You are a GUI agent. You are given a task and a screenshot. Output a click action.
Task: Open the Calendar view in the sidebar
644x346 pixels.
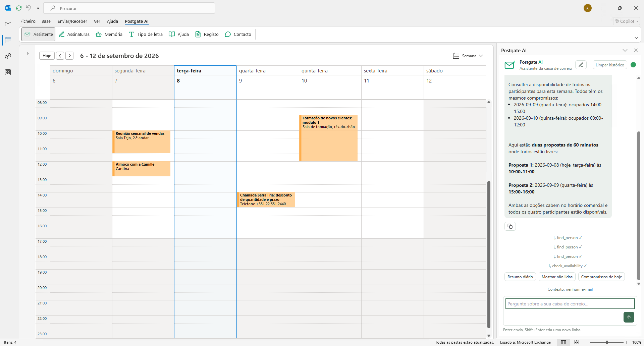click(8, 40)
